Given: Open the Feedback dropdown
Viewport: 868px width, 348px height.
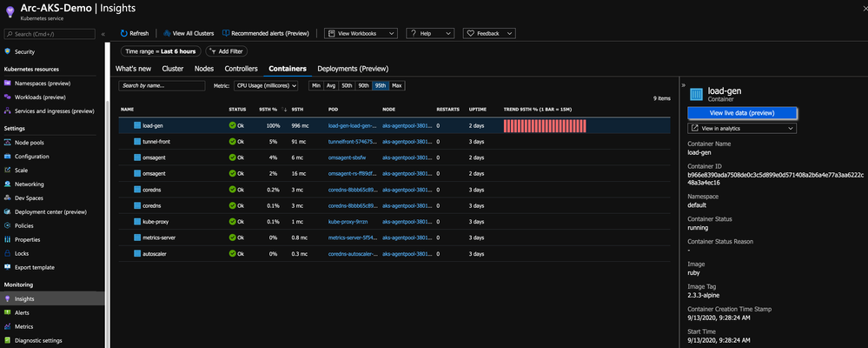Looking at the screenshot, I should (x=489, y=33).
